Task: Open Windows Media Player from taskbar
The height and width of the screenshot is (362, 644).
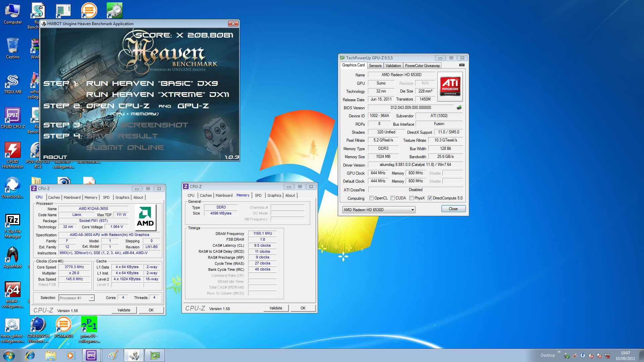Action: [x=71, y=355]
